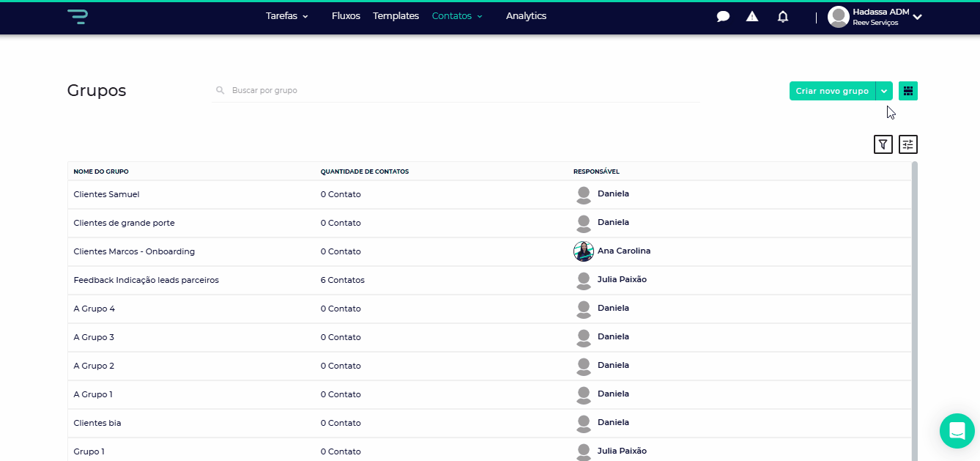
Task: Go to the Fluxos tab
Action: pos(346,16)
